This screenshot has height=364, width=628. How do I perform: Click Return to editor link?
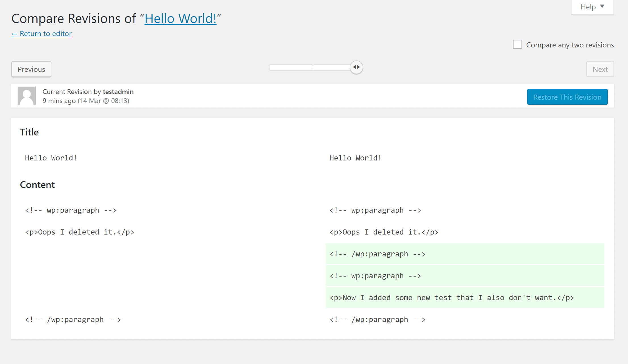[x=41, y=34]
